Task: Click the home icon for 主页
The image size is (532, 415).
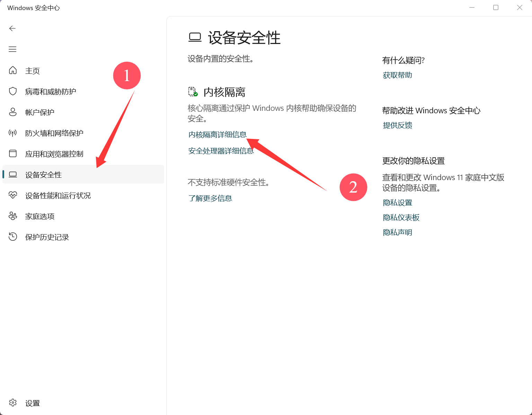Action: [x=13, y=70]
